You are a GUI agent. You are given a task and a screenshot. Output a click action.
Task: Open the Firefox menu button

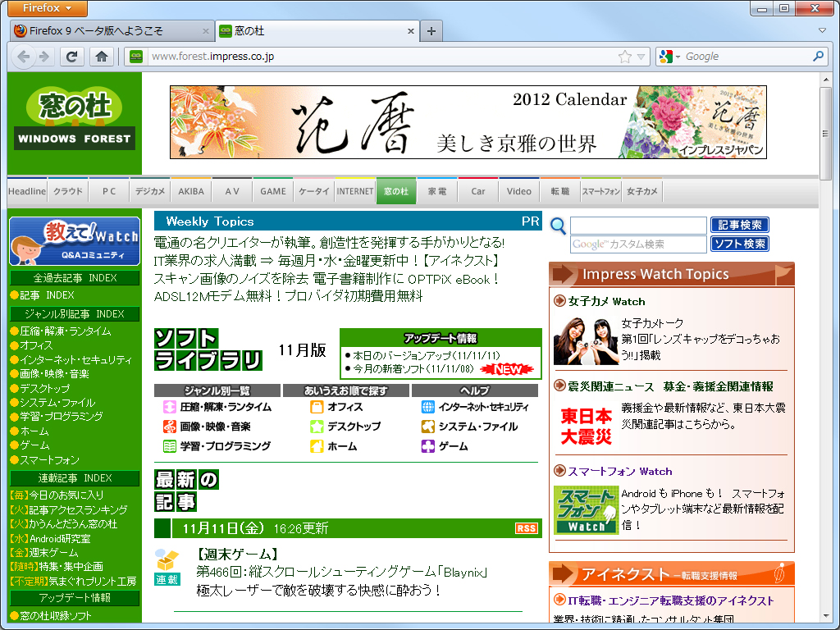[46, 8]
